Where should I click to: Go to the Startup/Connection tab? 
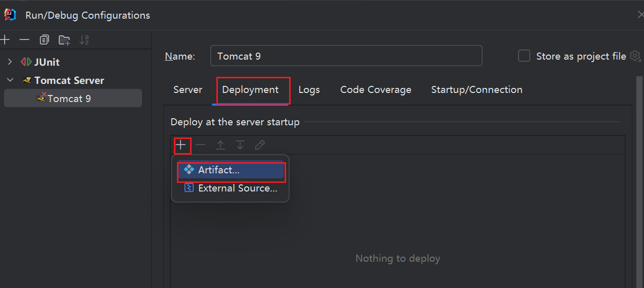click(477, 90)
